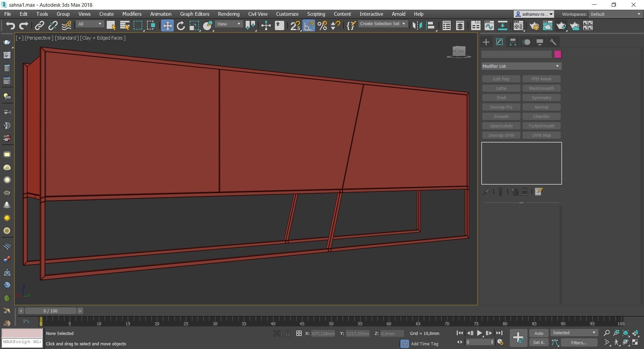Click the object name field in Modify panel
The width and height of the screenshot is (644, 349).
tap(517, 54)
